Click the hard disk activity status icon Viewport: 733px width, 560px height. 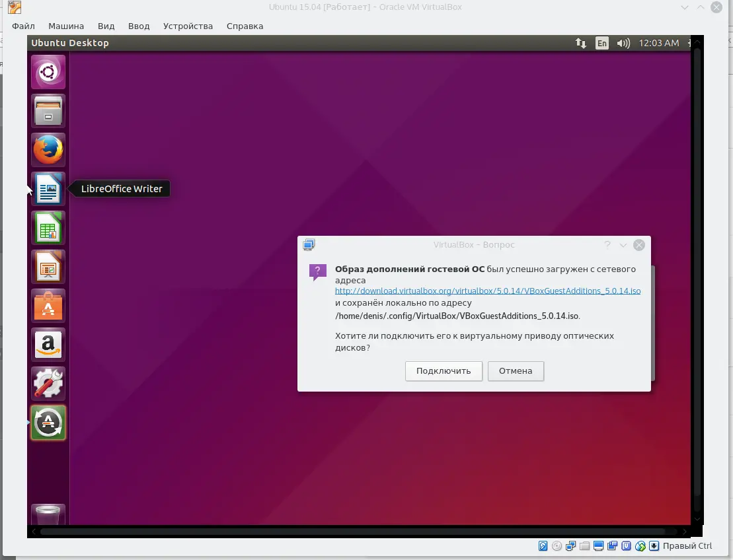click(x=543, y=546)
